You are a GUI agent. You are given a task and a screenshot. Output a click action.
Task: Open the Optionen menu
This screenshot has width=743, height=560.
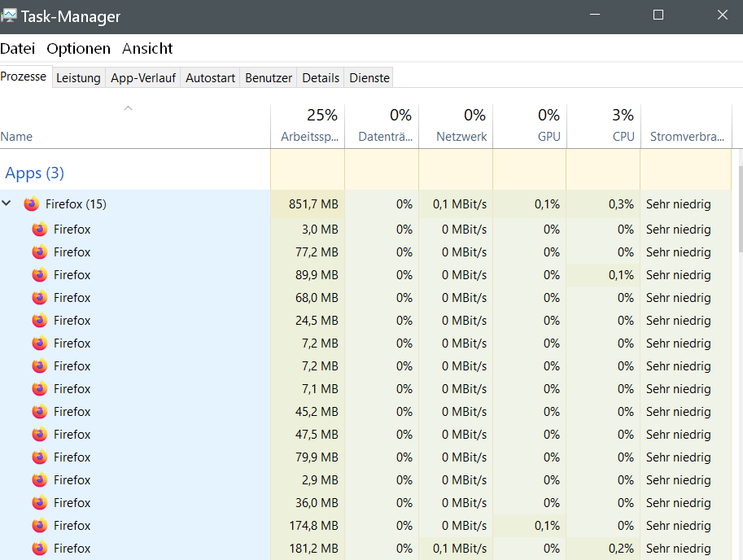coord(78,49)
